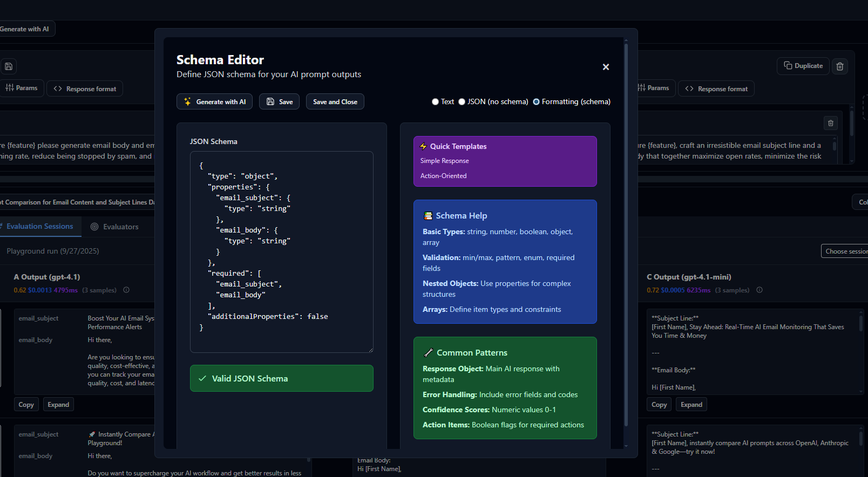
Task: Open the Choose session dropdown
Action: tap(845, 251)
